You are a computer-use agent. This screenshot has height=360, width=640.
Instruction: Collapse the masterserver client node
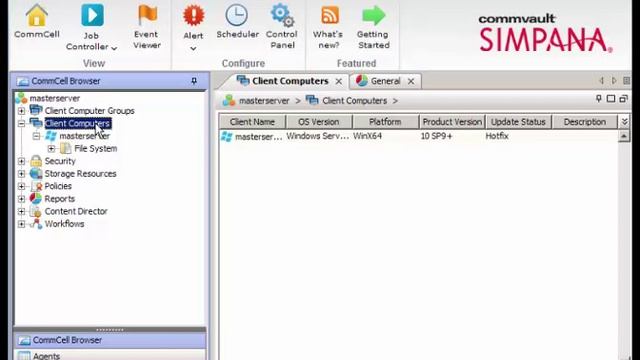tap(36, 136)
